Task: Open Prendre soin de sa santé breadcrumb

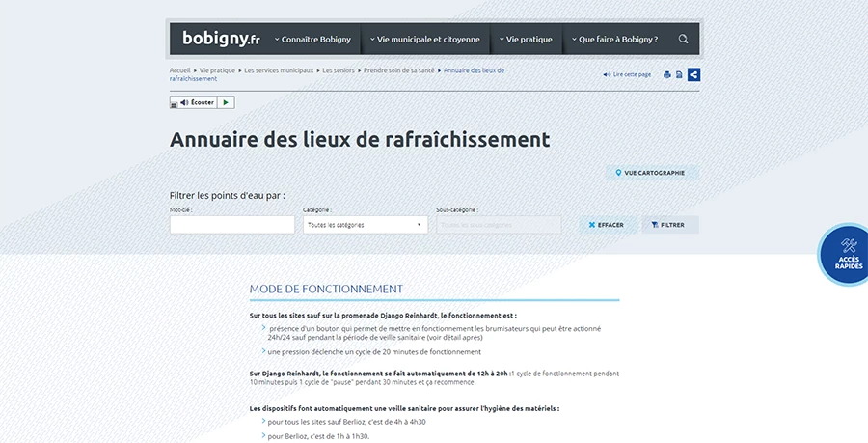Action: coord(398,70)
